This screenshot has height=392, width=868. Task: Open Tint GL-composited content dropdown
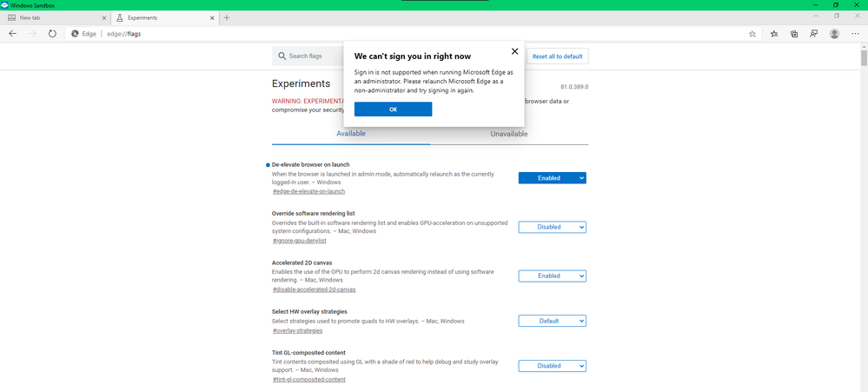tap(552, 366)
